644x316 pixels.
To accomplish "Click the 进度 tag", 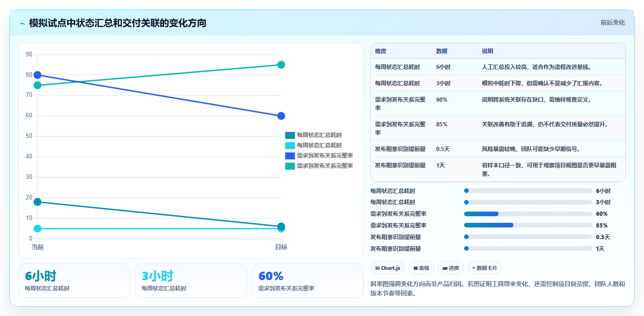I will click(451, 268).
